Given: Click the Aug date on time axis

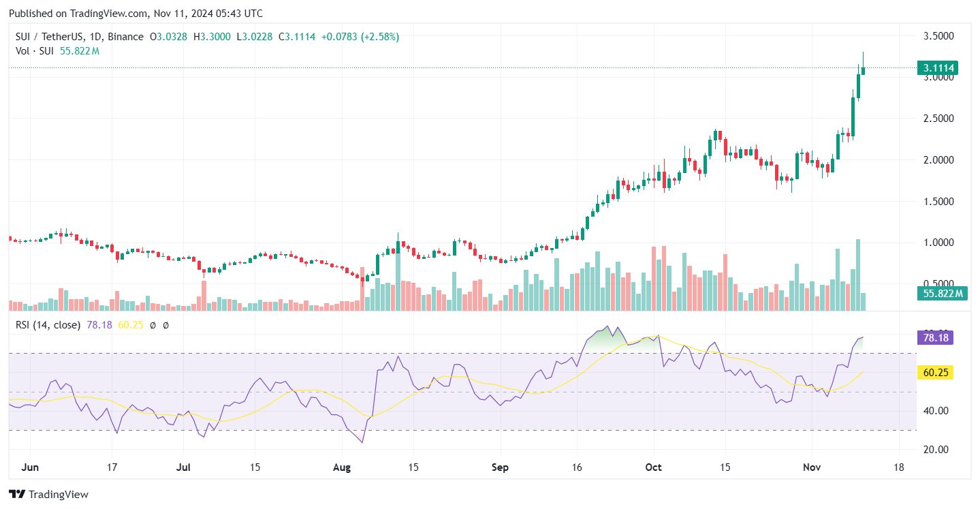Looking at the screenshot, I should pyautogui.click(x=343, y=467).
